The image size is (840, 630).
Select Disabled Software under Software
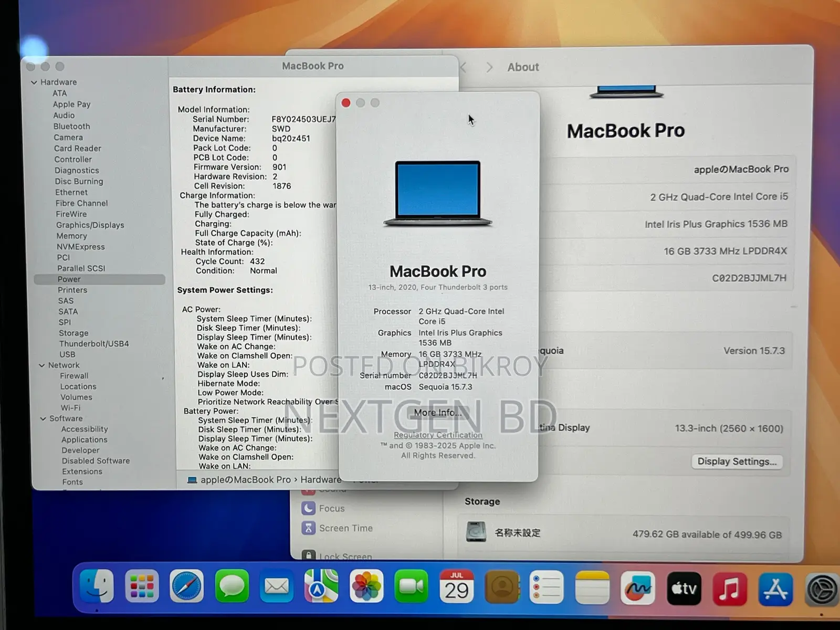pos(96,461)
